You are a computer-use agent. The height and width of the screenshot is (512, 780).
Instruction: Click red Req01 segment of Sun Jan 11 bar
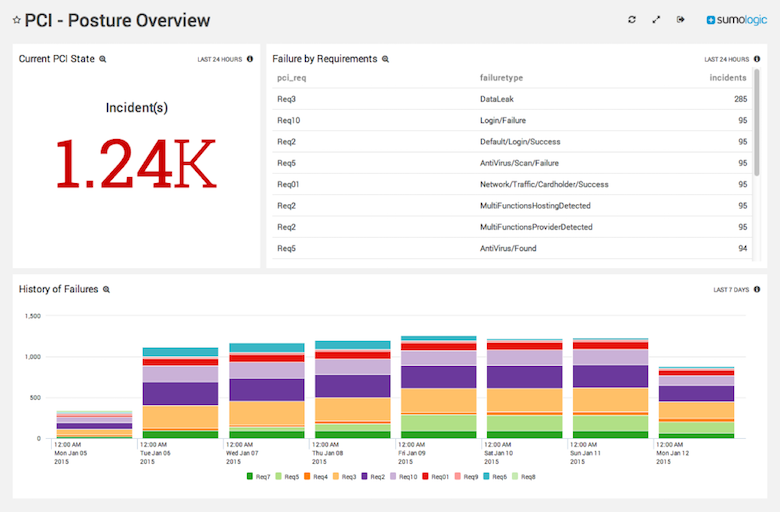point(610,345)
